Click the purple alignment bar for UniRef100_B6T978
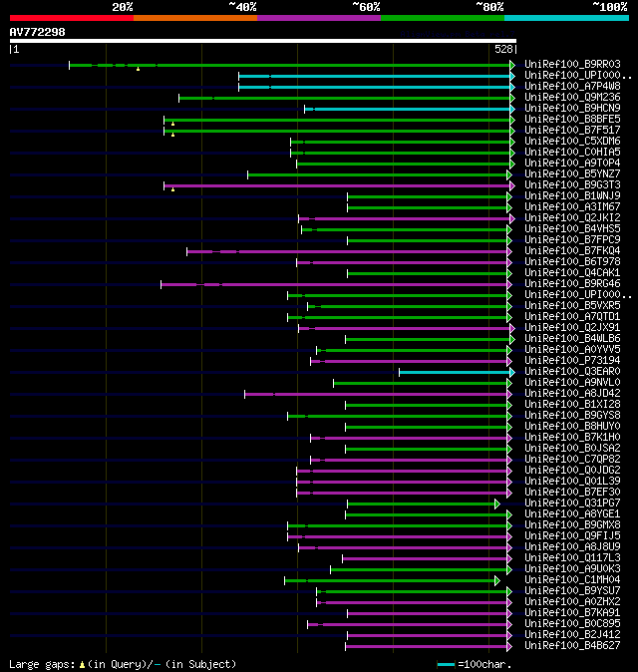638x672 pixels. (402, 262)
